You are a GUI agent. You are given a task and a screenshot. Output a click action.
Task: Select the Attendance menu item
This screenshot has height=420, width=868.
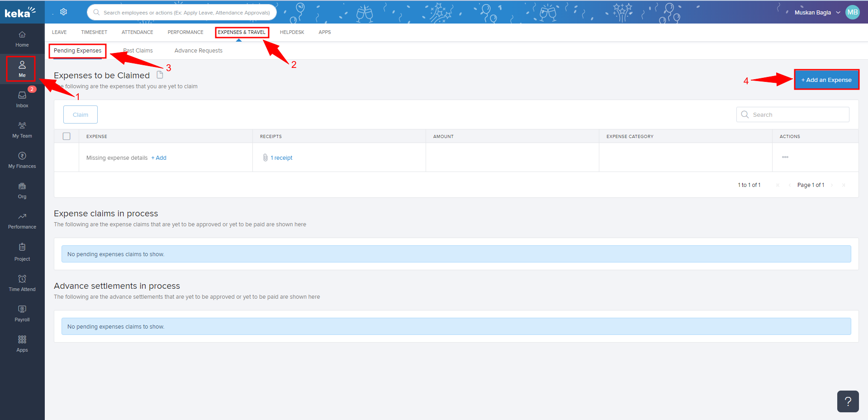[137, 32]
